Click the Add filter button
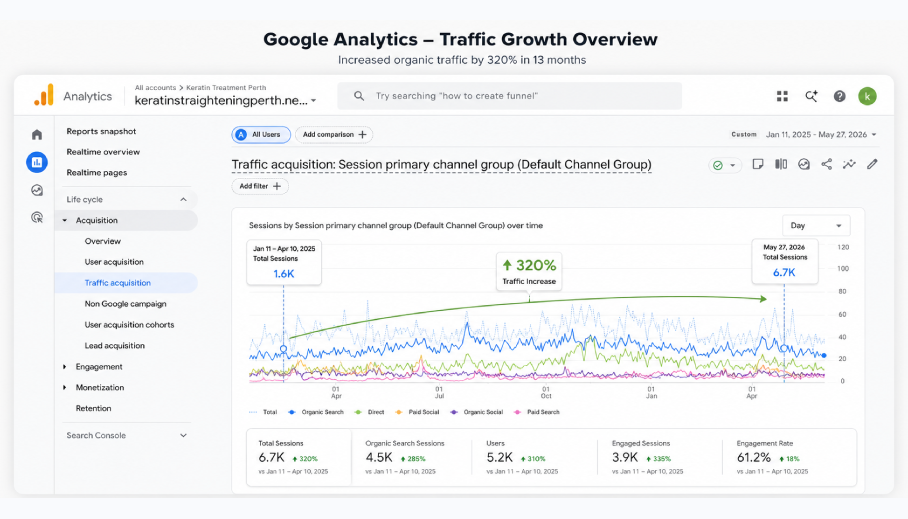The height and width of the screenshot is (519, 908). (x=260, y=186)
